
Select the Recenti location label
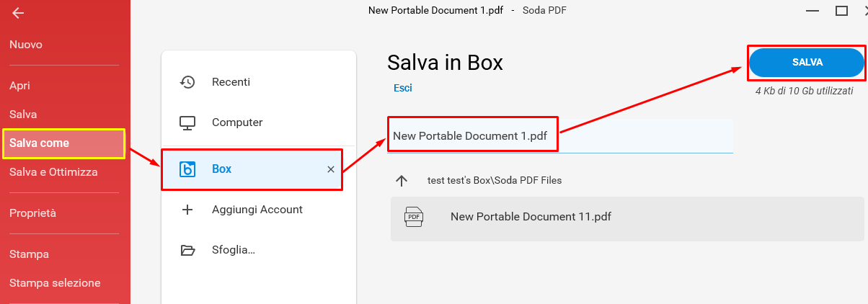(x=231, y=82)
